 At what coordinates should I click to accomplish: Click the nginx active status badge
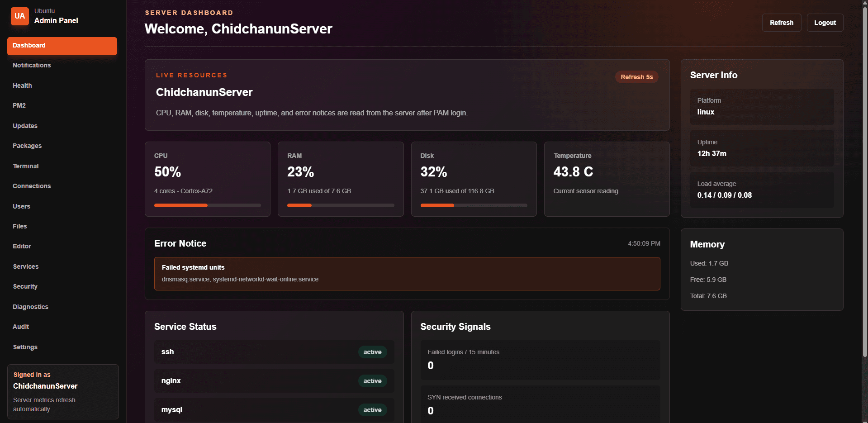[372, 381]
